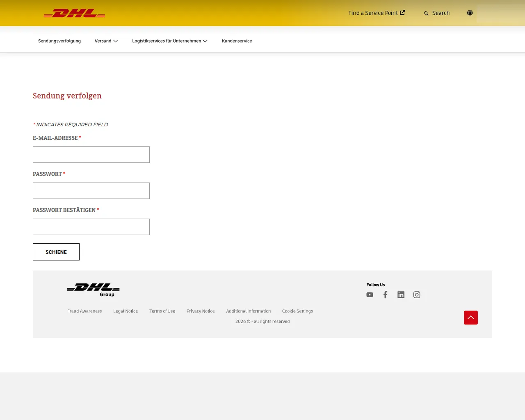This screenshot has width=525, height=420.
Task: Open DHL's YouTube page via footer icon
Action: click(370, 294)
